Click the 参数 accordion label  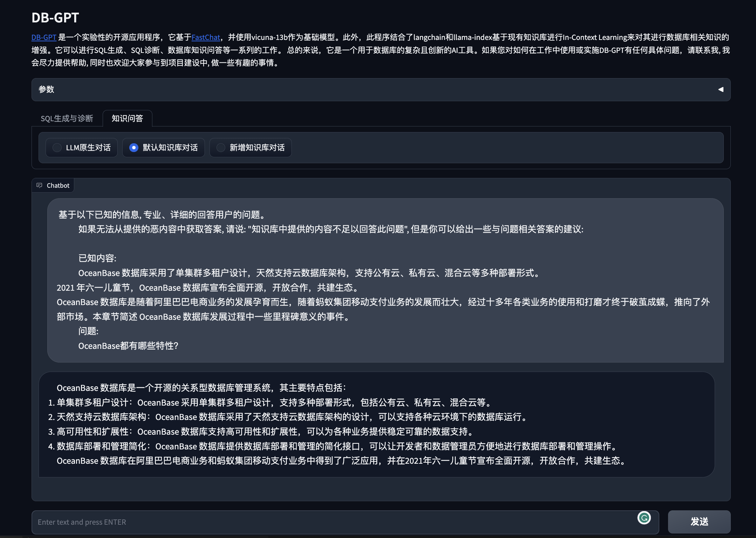tap(46, 89)
